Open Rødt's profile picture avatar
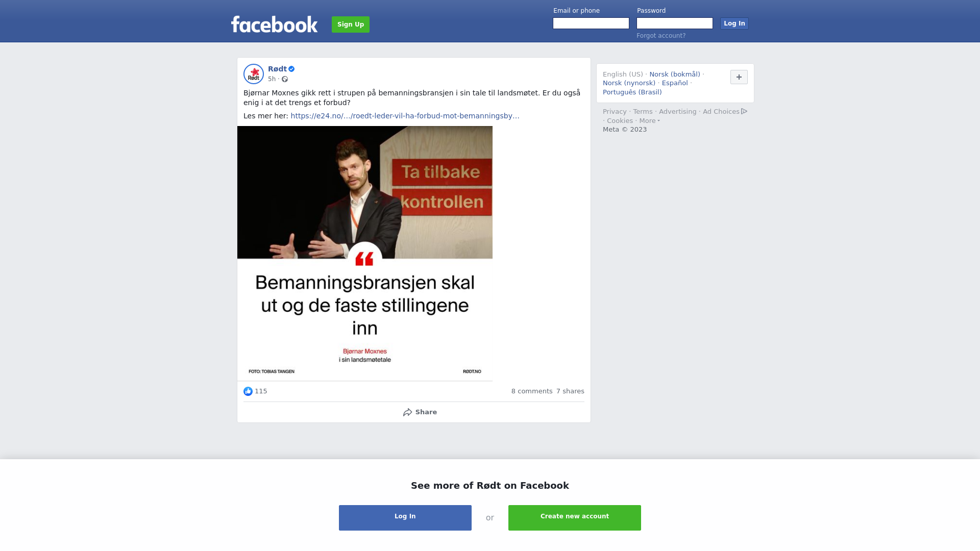This screenshot has width=980, height=551. click(x=254, y=74)
